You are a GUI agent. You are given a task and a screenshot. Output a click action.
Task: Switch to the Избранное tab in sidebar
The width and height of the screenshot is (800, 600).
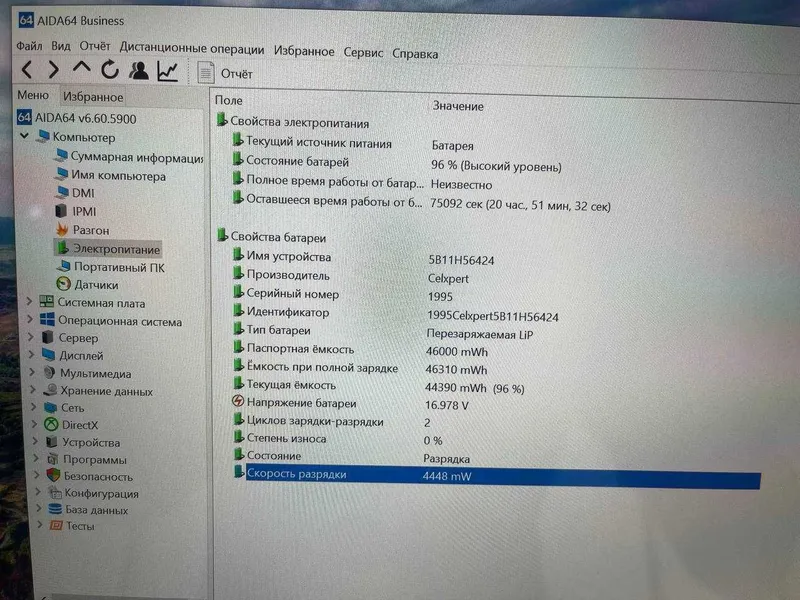click(93, 96)
